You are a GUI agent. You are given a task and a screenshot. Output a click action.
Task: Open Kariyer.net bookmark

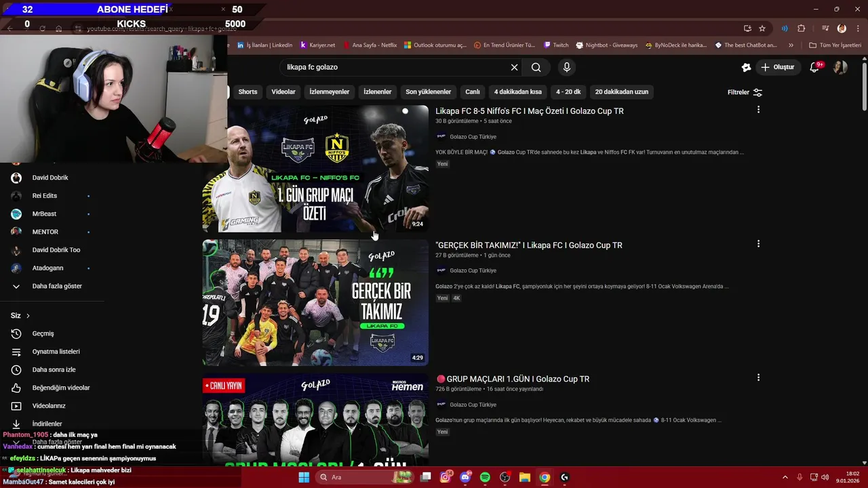317,45
